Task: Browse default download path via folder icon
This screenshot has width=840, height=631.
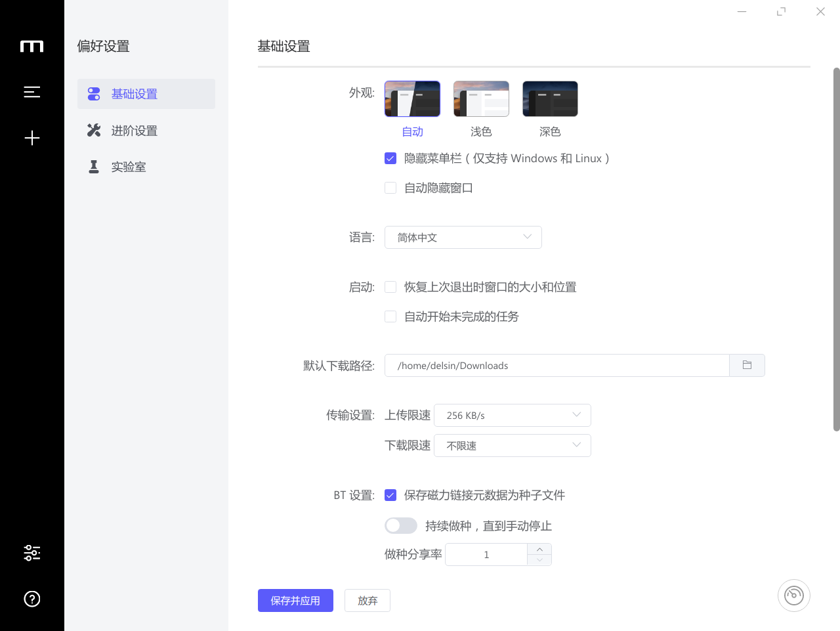Action: coord(747,365)
